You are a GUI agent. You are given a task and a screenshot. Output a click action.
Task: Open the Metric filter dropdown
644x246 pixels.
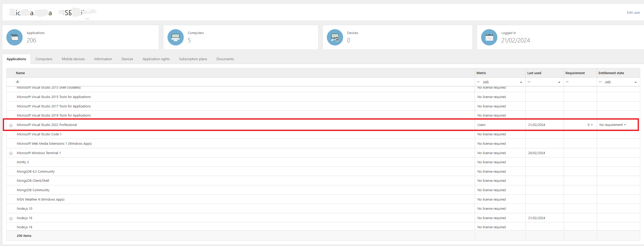point(521,82)
